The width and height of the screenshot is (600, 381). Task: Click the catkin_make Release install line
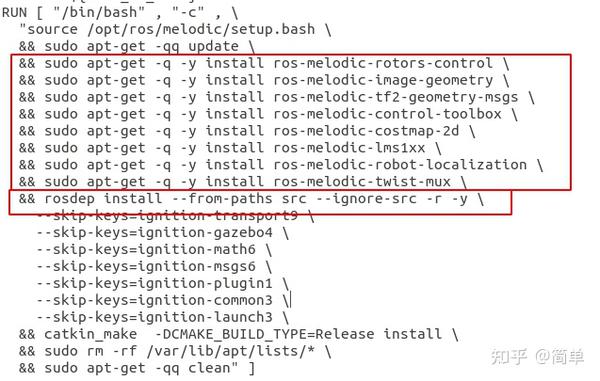click(x=238, y=334)
